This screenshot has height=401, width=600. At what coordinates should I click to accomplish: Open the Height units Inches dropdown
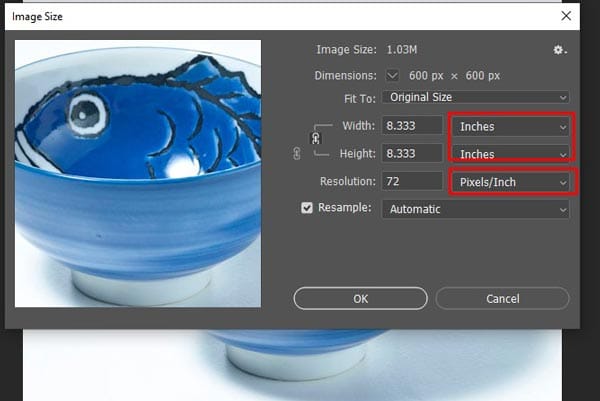click(511, 154)
